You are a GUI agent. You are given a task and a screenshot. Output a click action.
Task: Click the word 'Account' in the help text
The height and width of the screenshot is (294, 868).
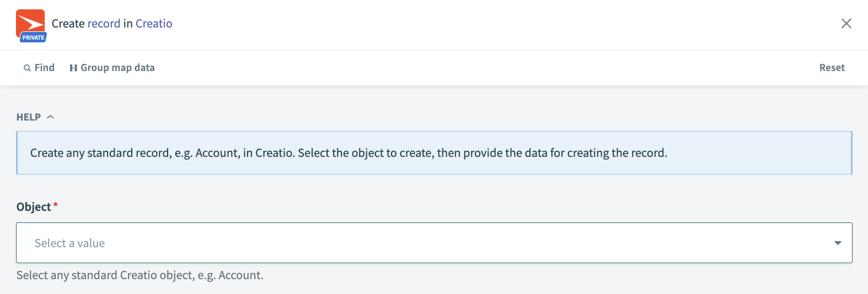(x=217, y=153)
